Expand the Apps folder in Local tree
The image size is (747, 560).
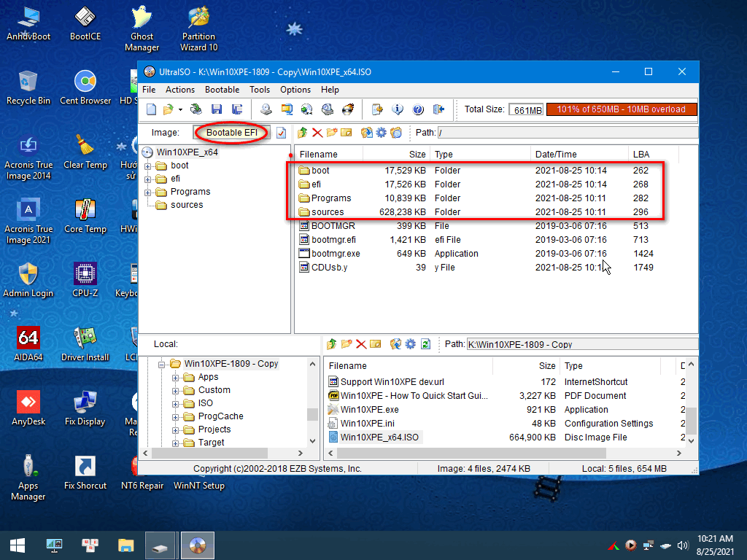[176, 378]
